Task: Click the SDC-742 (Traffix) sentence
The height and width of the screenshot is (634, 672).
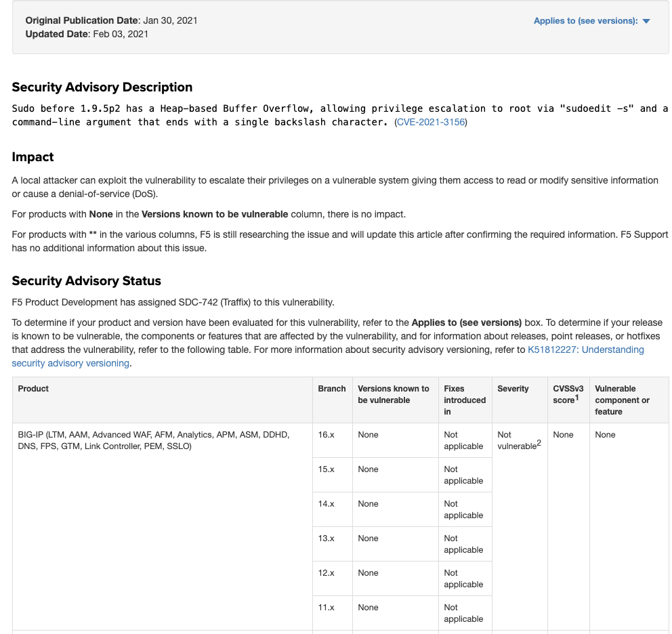Action: point(173,303)
